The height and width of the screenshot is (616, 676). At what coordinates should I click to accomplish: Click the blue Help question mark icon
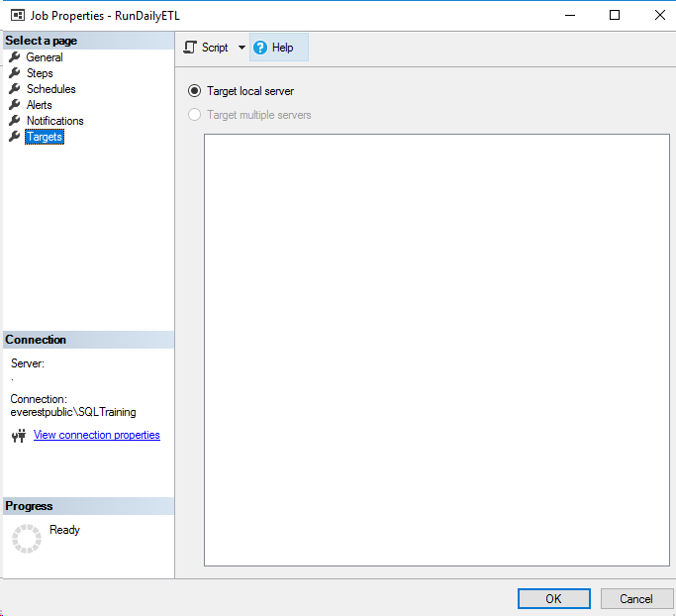point(260,48)
